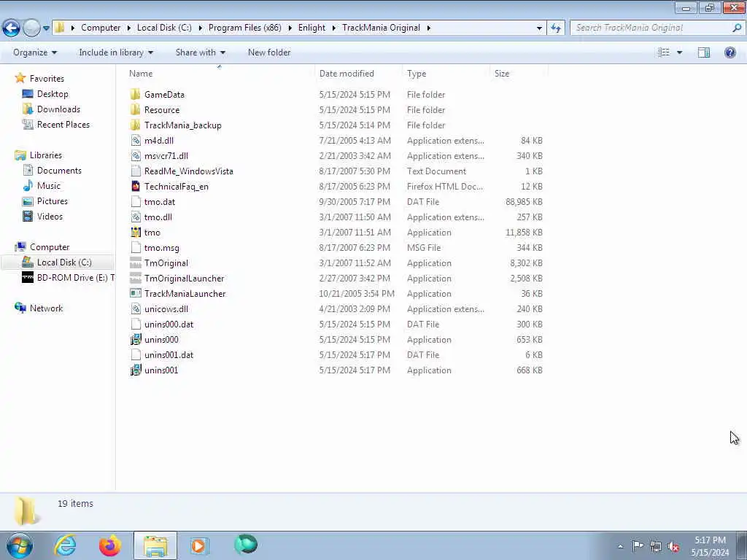Open address bar history dropdown arrow
The image size is (747, 560).
click(x=539, y=28)
